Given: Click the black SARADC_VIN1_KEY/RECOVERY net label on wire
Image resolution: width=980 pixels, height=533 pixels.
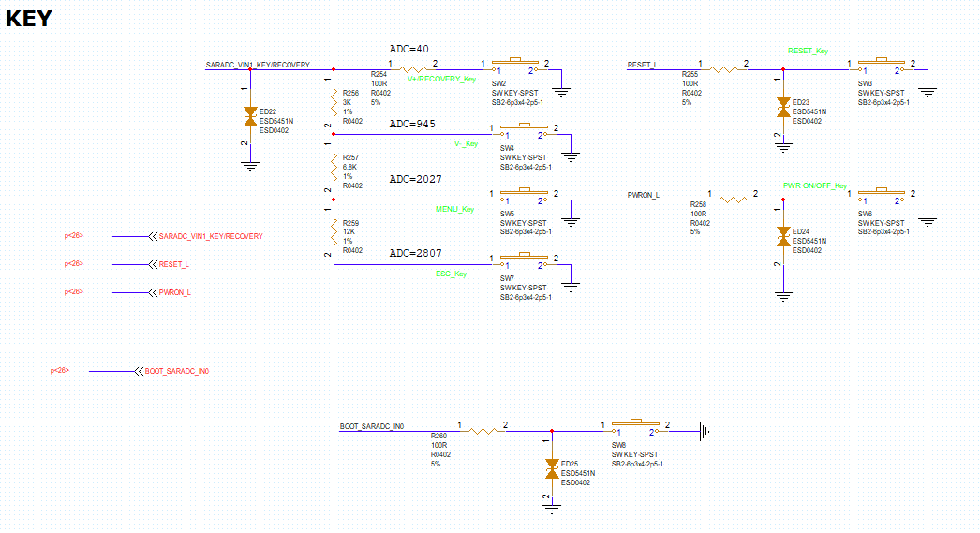Looking at the screenshot, I should pyautogui.click(x=258, y=65).
